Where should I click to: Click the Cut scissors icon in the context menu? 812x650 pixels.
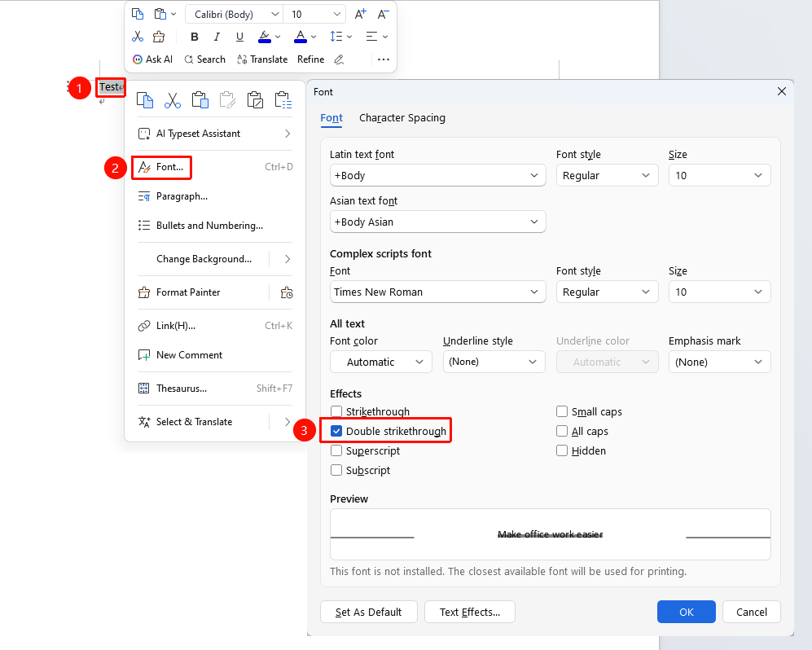173,100
